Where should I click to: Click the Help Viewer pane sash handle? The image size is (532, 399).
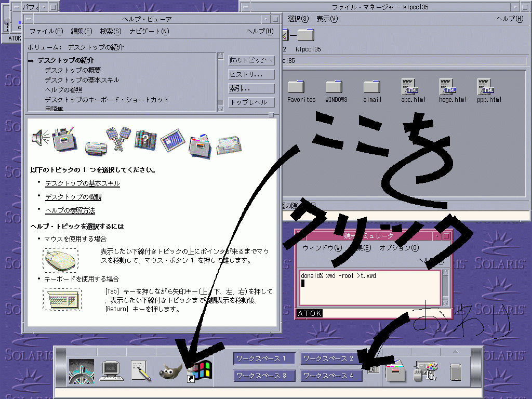pos(271,115)
